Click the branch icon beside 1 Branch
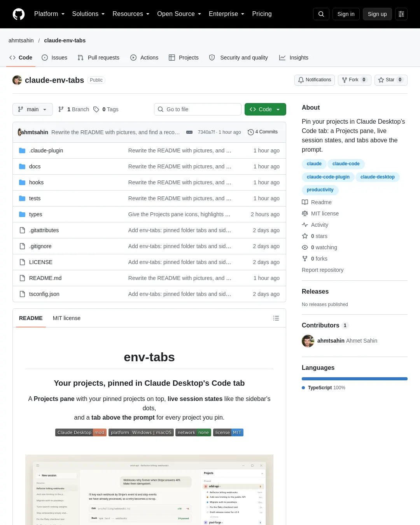 61,109
